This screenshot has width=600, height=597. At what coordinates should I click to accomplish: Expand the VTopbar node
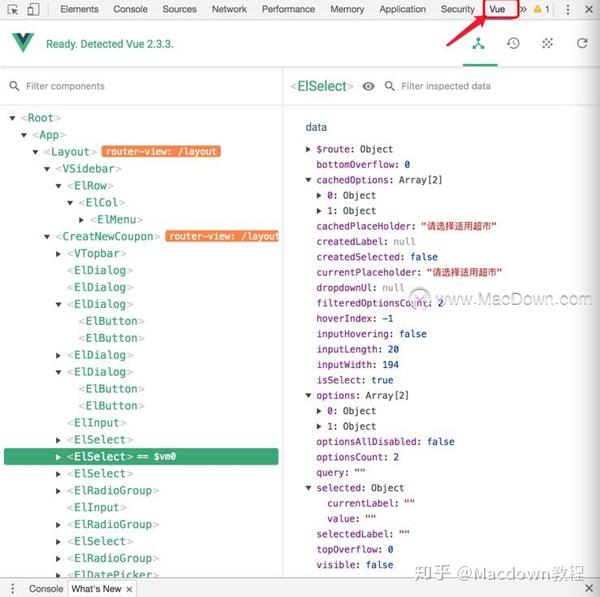point(58,253)
